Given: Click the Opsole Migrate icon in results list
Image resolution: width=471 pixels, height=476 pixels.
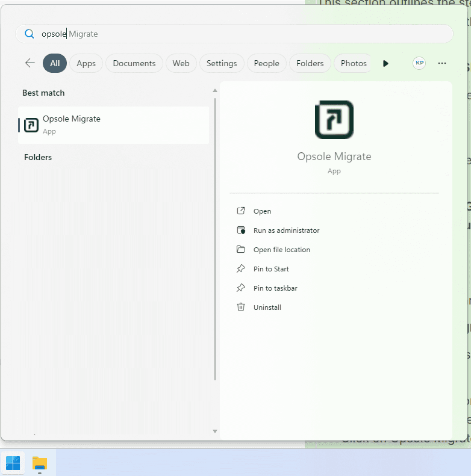Looking at the screenshot, I should tap(31, 125).
